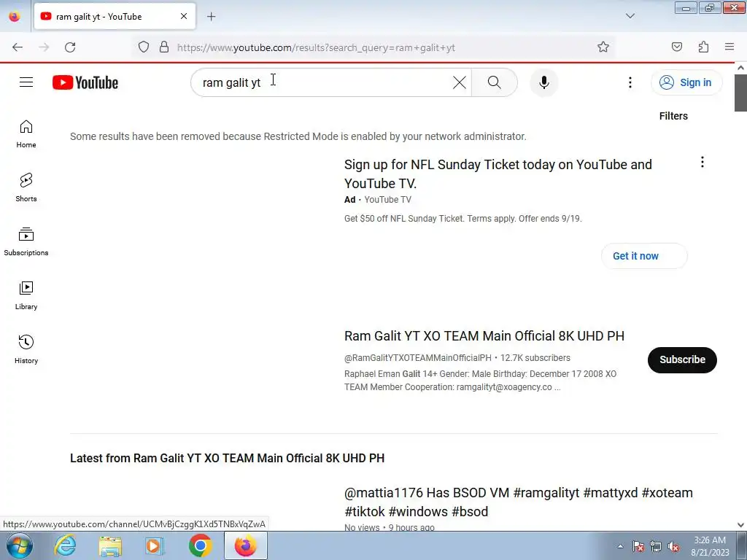Click the YouTube logo
This screenshot has height=560, width=747.
pyautogui.click(x=85, y=82)
